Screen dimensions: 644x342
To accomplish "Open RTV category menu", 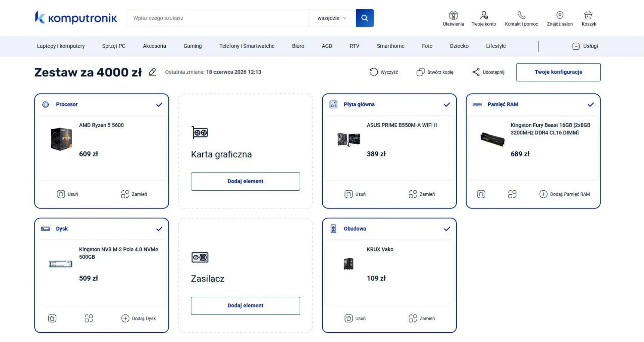I will click(x=354, y=46).
